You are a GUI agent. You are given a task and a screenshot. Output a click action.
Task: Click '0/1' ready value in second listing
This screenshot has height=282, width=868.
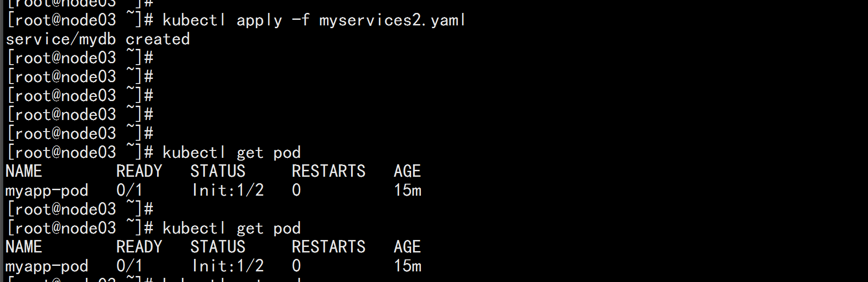[129, 266]
